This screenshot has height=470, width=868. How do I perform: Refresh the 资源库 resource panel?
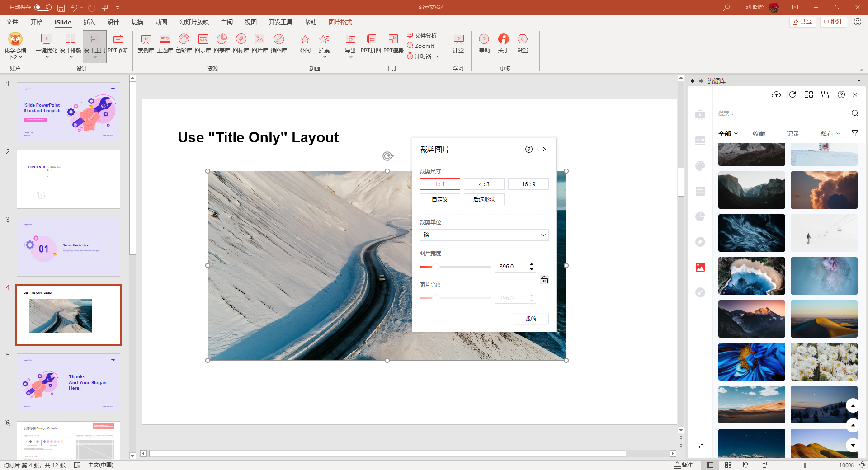tap(793, 94)
